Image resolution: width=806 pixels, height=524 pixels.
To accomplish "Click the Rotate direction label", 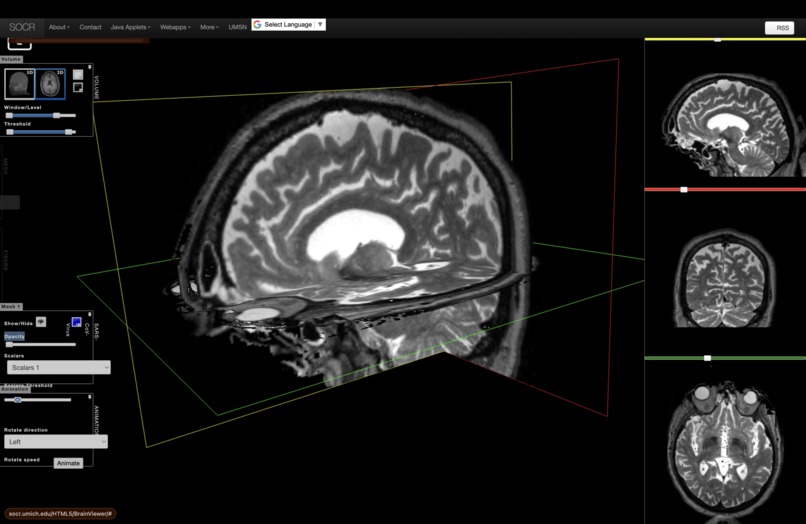I will click(26, 430).
